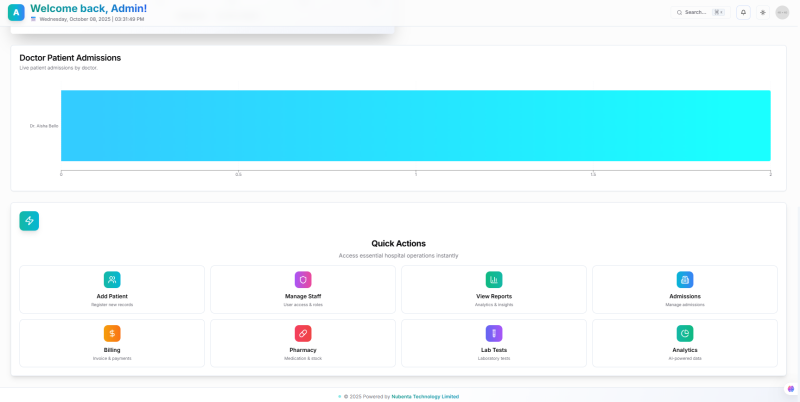
Task: Open the user avatar menu
Action: click(782, 12)
